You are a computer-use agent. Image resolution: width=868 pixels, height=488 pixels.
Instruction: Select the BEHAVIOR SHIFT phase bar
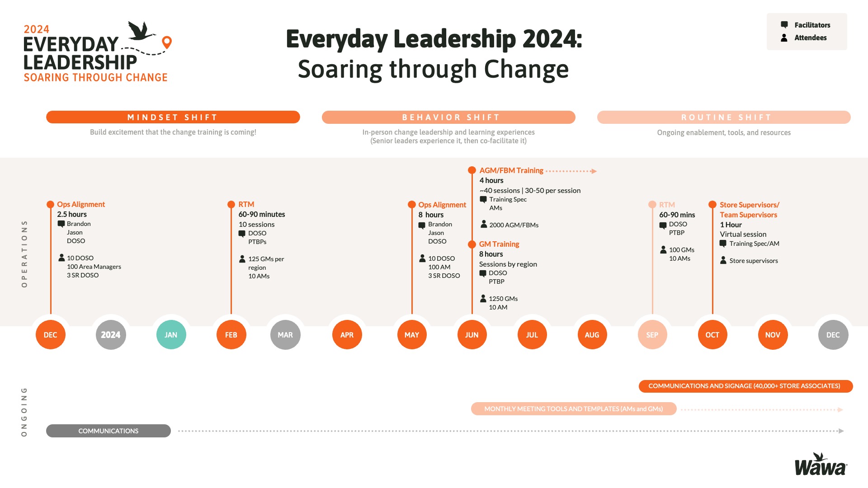pos(448,117)
